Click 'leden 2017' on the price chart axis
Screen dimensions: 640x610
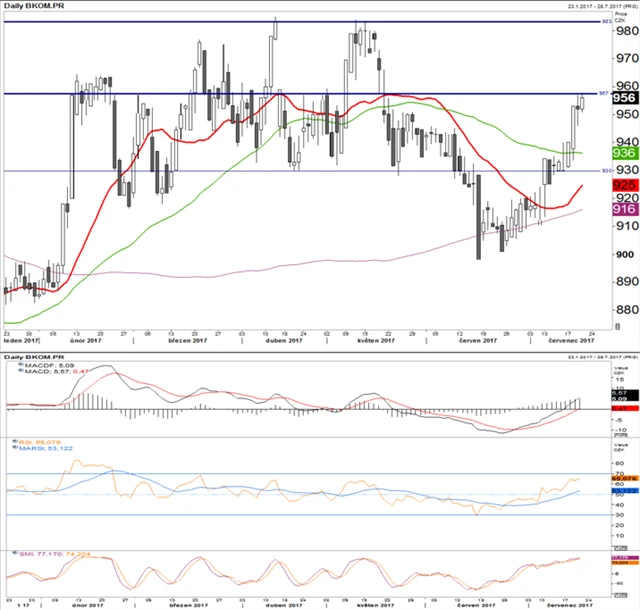[x=21, y=340]
